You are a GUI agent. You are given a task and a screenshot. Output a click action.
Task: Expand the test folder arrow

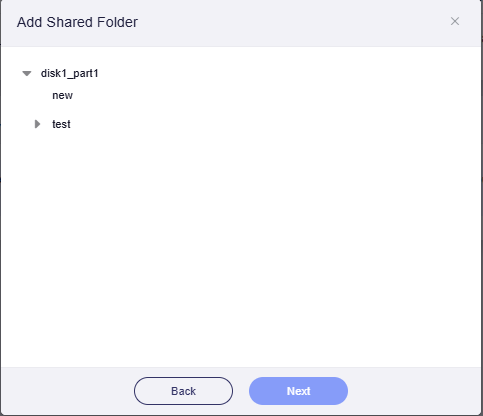[x=37, y=124]
